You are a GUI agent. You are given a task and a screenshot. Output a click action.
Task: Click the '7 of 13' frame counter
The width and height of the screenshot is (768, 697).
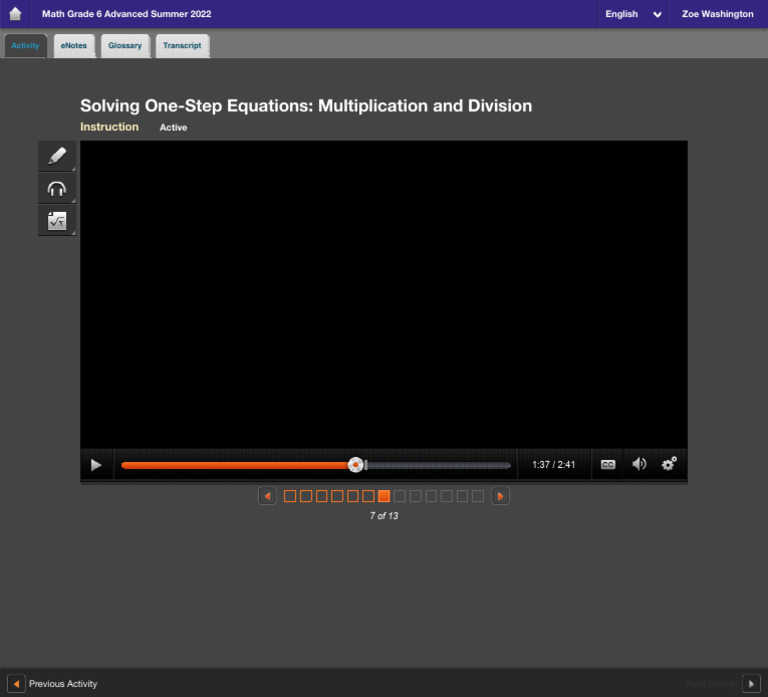tap(384, 516)
